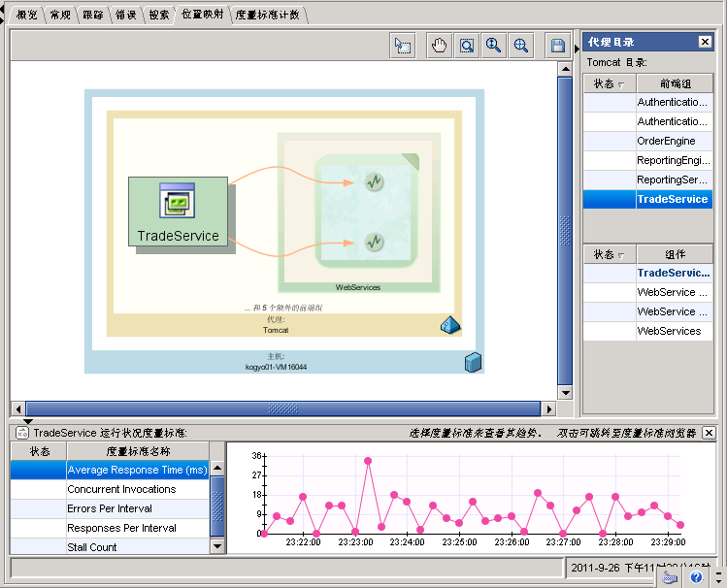Viewport: 727px width, 588px height.
Task: Close the 代理目录 panel
Action: tap(705, 42)
